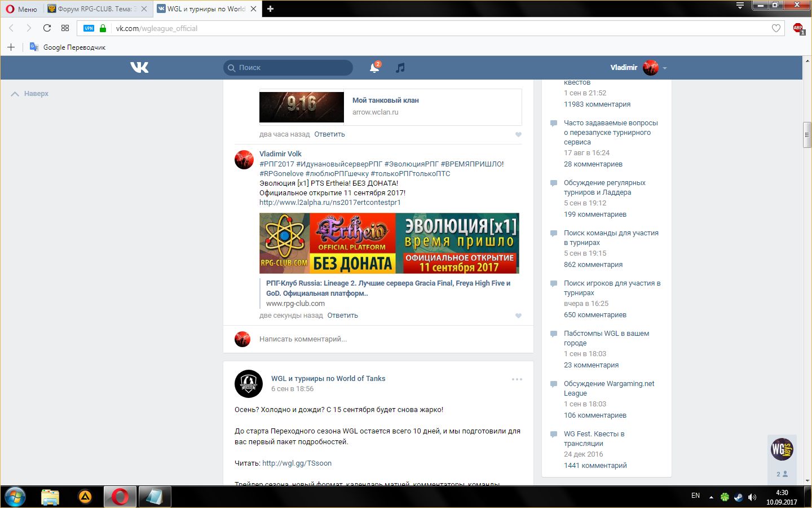This screenshot has width=812, height=508.
Task: Open Vladimir Volk author name link
Action: 280,154
